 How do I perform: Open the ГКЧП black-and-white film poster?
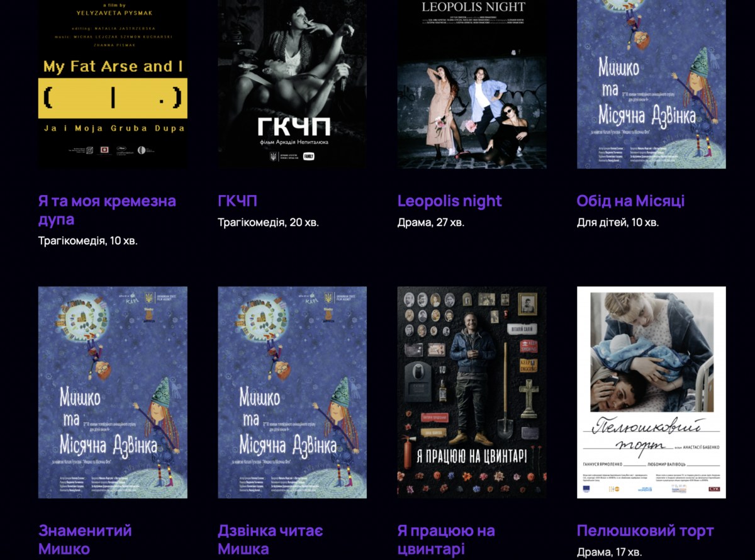point(292,84)
